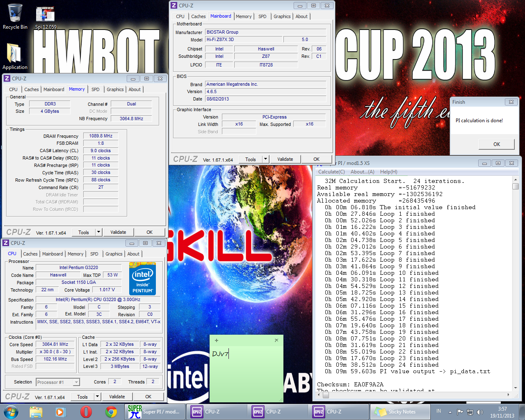The width and height of the screenshot is (525, 420).
Task: Click the IN language indicator in tray
Action: 438,411
